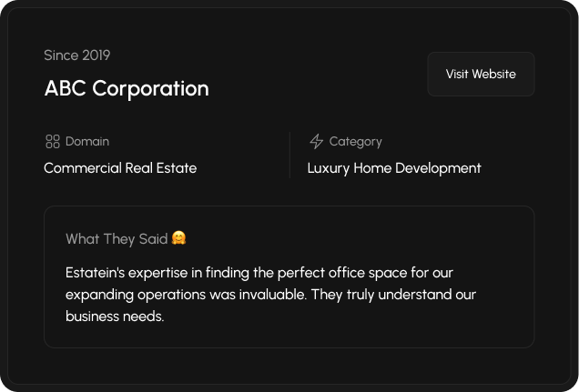Click the Visit Website button
The height and width of the screenshot is (392, 579).
pos(481,75)
